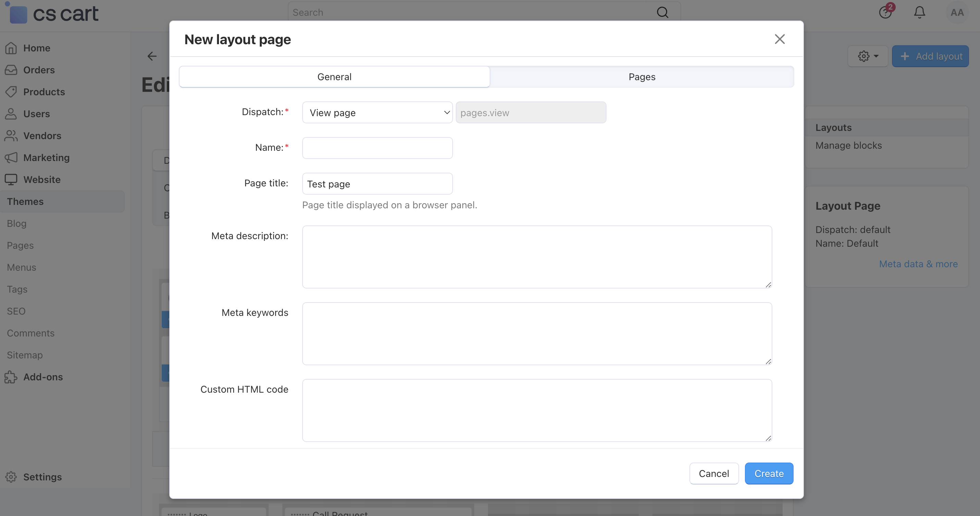980x516 pixels.
Task: Open the Settings gear icon in sidebar
Action: [11, 477]
